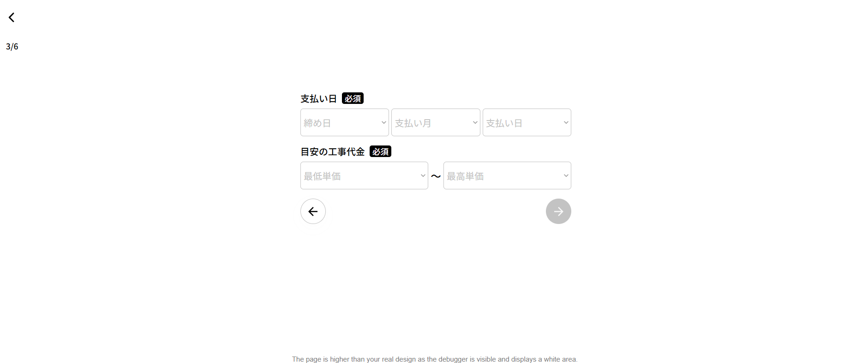
Task: Go to previous step with circular left-arrow button
Action: click(x=313, y=212)
